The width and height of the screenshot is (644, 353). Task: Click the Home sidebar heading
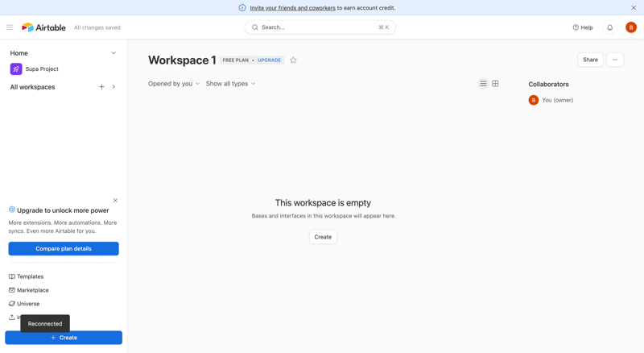tap(19, 53)
